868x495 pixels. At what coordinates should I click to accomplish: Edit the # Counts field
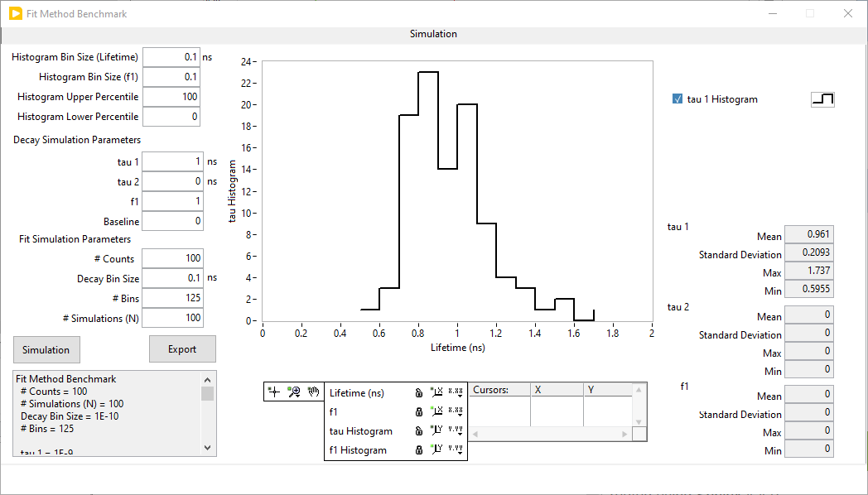[172, 258]
